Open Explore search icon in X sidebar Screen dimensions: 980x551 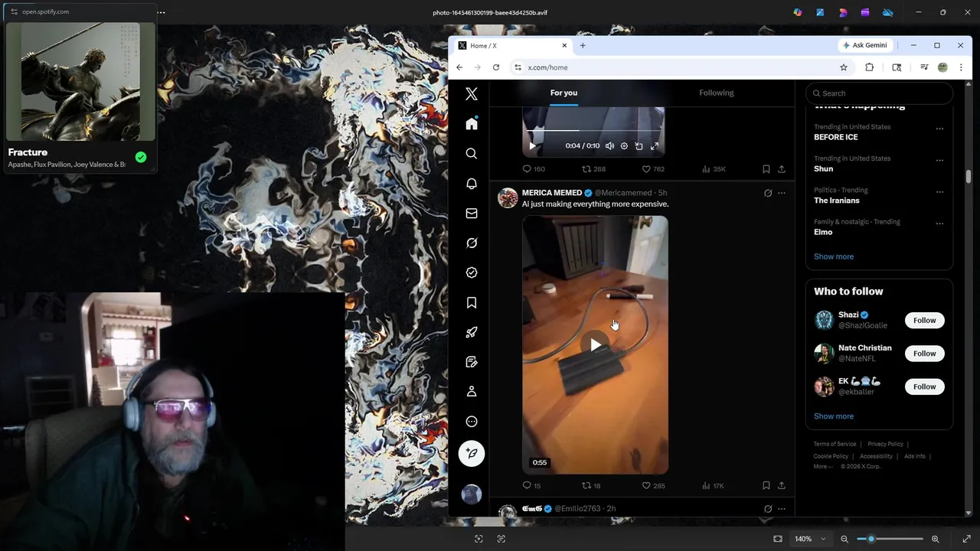tap(472, 154)
